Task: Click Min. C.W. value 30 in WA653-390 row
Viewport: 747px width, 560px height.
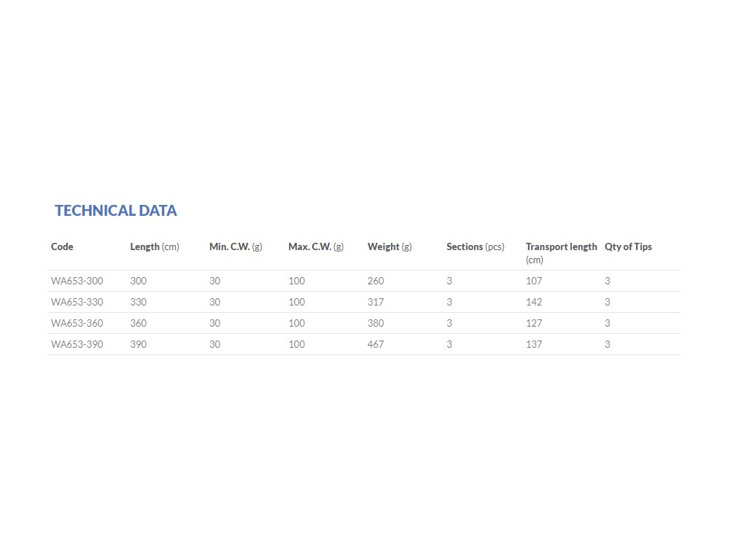Action: pos(215,344)
